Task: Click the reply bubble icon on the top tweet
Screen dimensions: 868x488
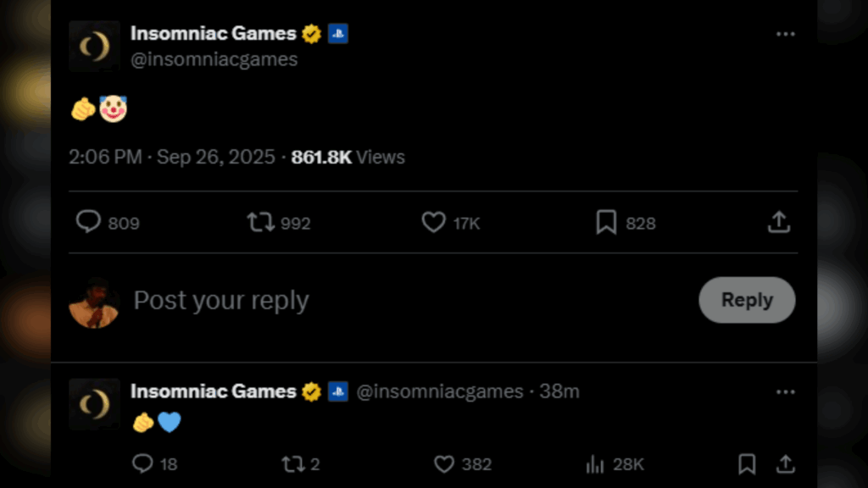Action: pos(87,222)
